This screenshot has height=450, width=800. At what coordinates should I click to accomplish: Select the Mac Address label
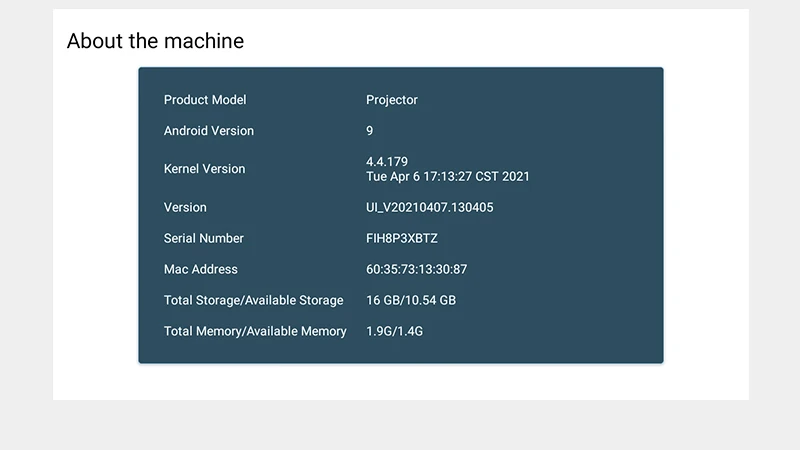coord(201,270)
